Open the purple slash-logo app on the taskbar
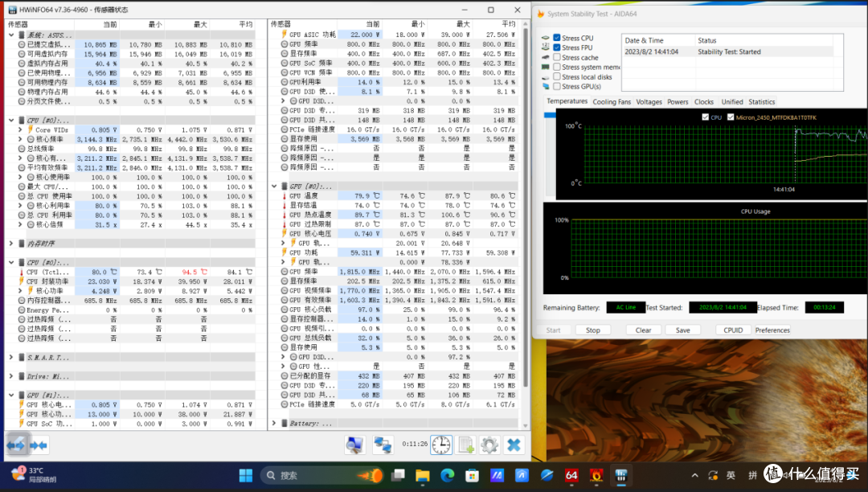This screenshot has height=492, width=868. pos(497,475)
